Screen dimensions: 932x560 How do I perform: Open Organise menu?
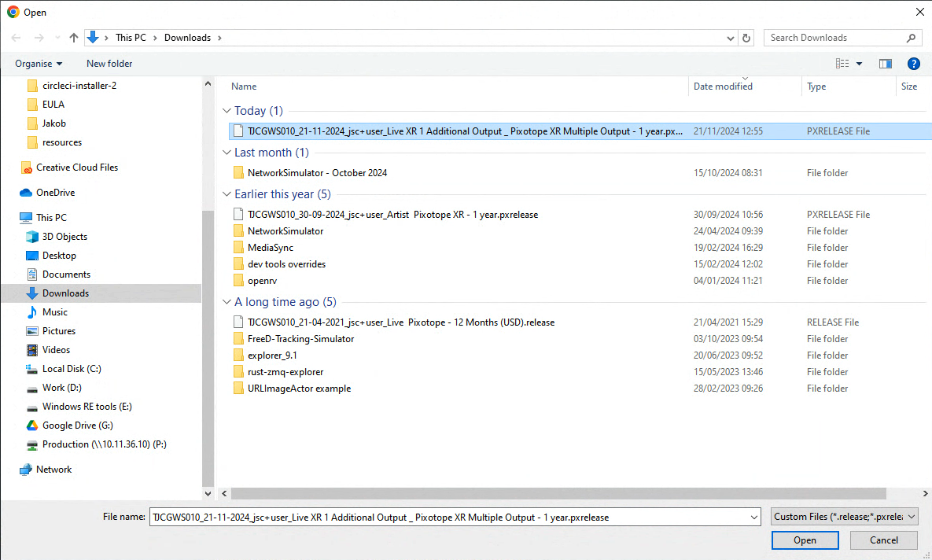click(39, 64)
